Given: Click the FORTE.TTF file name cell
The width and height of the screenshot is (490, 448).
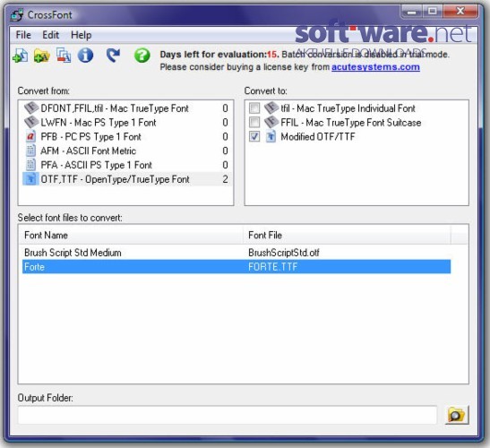Looking at the screenshot, I should point(273,267).
